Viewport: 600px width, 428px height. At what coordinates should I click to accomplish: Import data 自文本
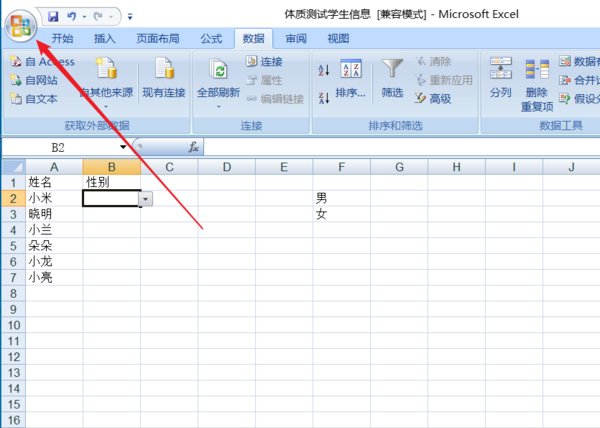point(34,99)
